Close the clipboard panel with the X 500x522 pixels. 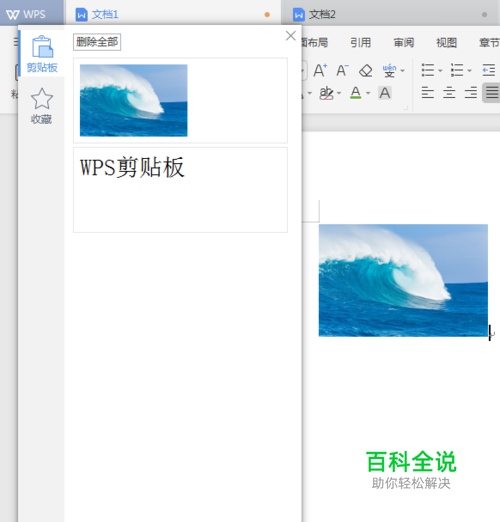(x=291, y=36)
